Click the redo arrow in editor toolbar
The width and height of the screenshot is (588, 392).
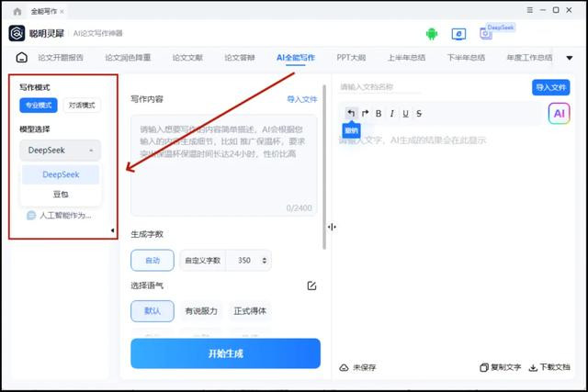(x=365, y=113)
